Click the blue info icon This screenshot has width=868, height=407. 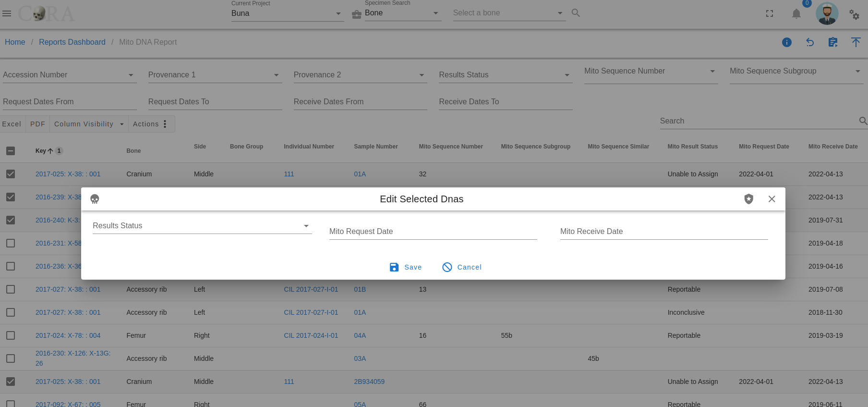(x=787, y=42)
